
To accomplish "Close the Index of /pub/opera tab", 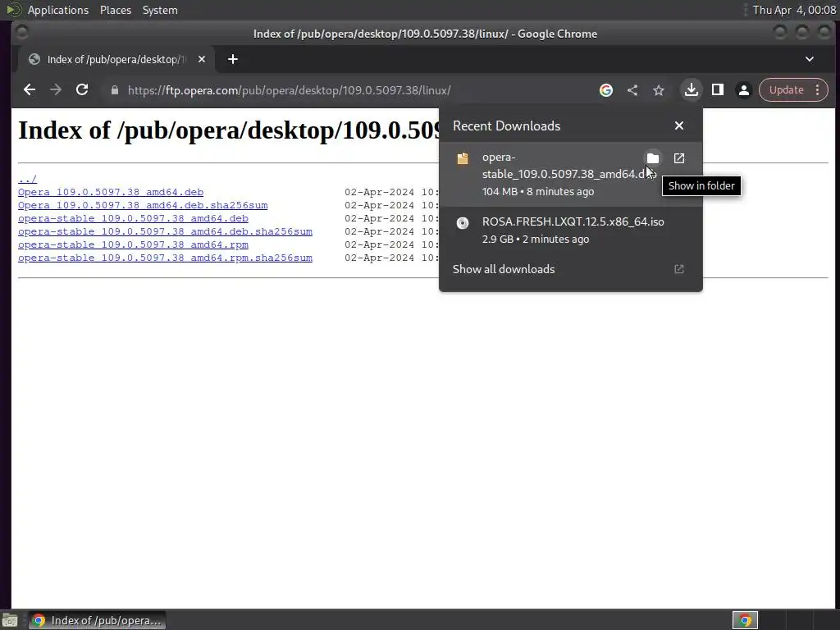I will pos(202,59).
